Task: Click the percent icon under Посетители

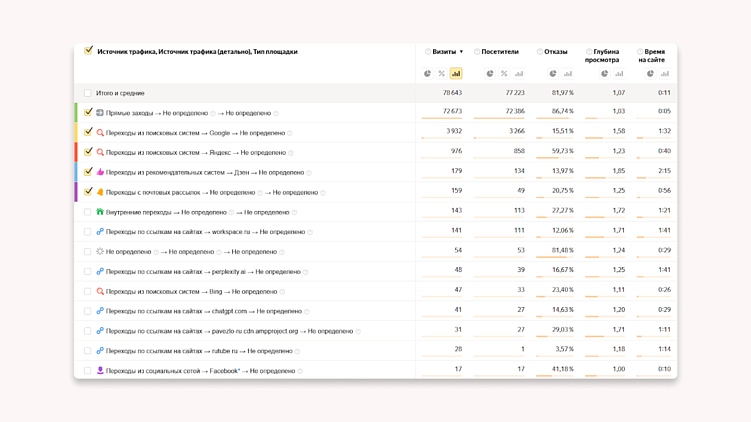Action: (504, 73)
